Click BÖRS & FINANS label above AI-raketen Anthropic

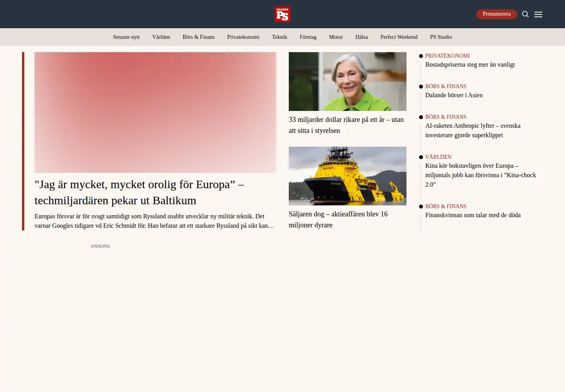coord(446,117)
